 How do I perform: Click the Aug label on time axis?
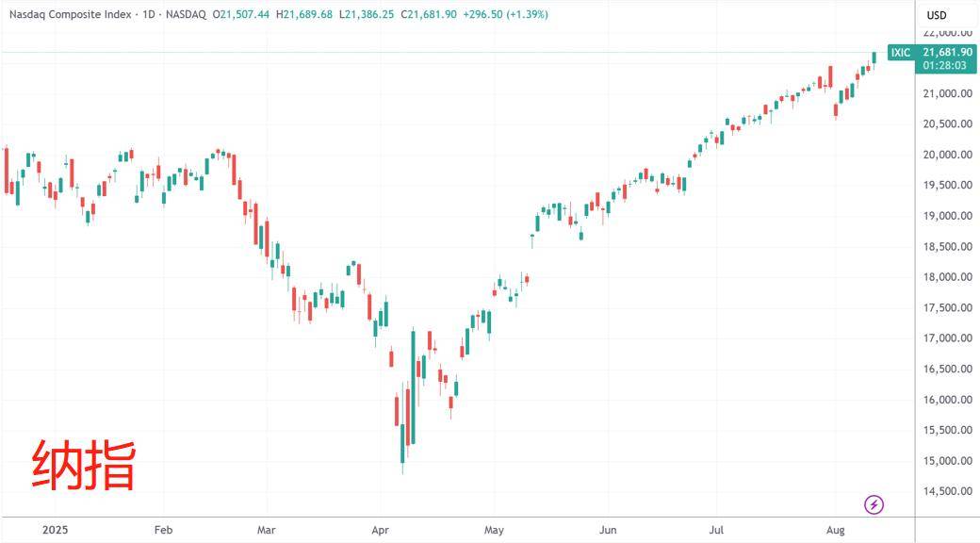tap(836, 530)
